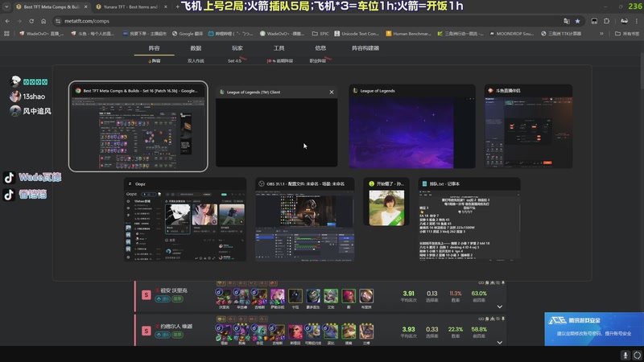Open the 数据 navigation menu
The height and width of the screenshot is (362, 644).
[x=196, y=48]
